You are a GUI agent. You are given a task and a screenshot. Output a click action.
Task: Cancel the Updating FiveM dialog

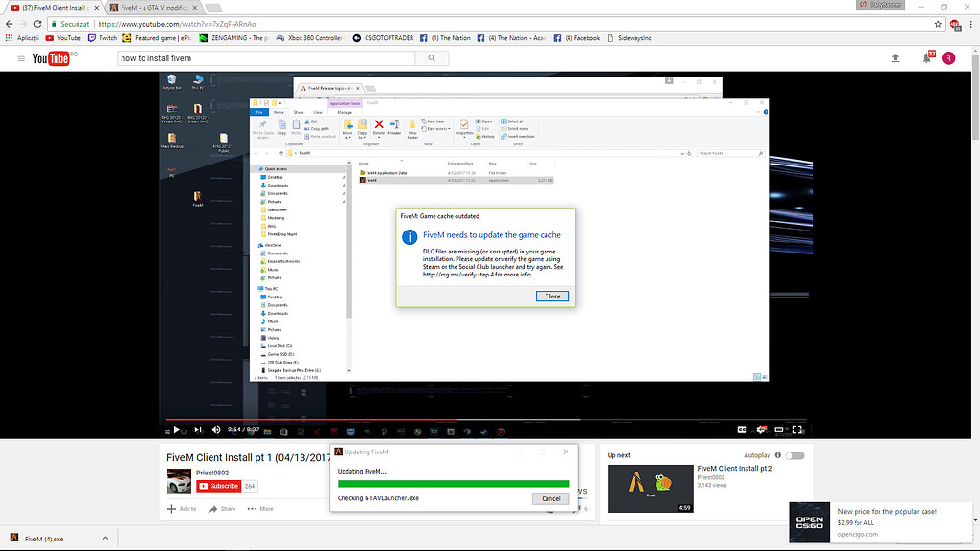click(550, 498)
